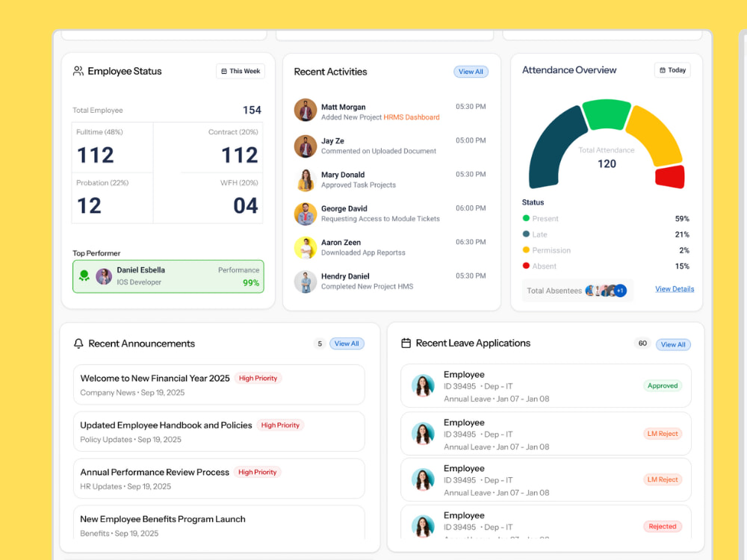
Task: Click Matt Morgan's 05:30 PM timestamp
Action: click(x=471, y=107)
